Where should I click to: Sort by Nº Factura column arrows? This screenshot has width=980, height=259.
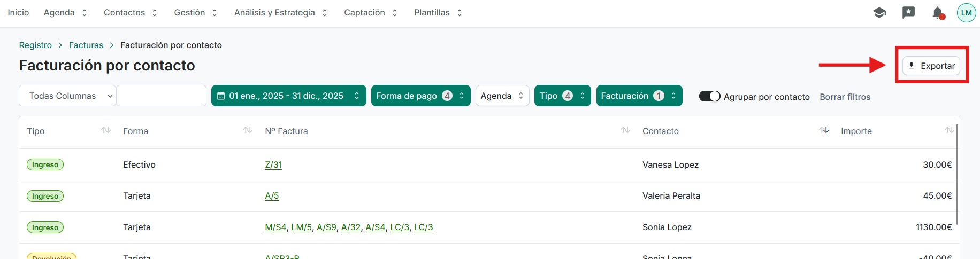point(625,130)
